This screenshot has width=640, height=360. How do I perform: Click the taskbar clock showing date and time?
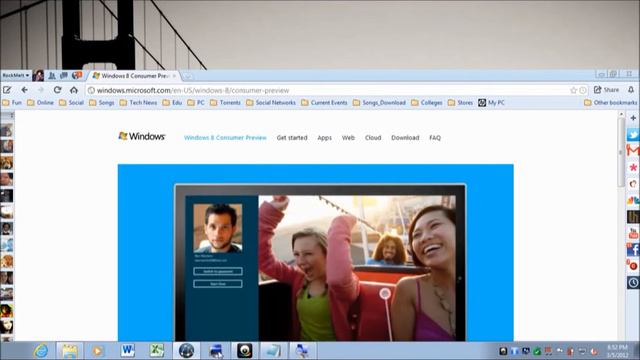point(618,351)
